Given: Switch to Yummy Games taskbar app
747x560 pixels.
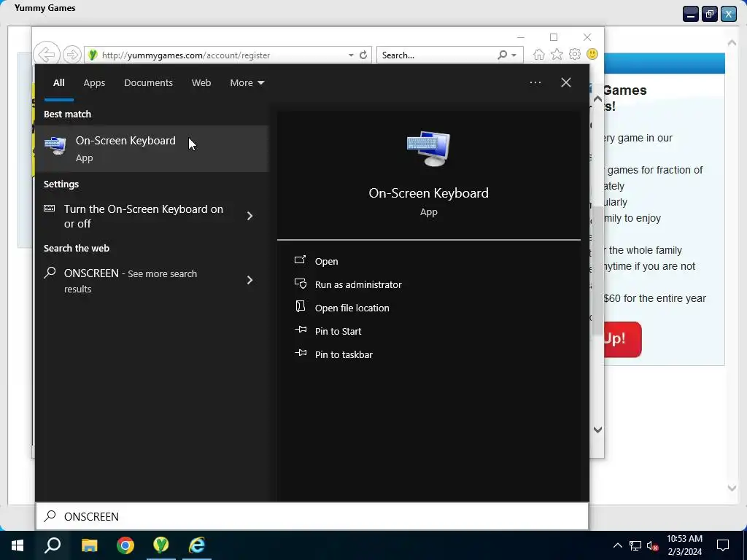Looking at the screenshot, I should coord(161,545).
